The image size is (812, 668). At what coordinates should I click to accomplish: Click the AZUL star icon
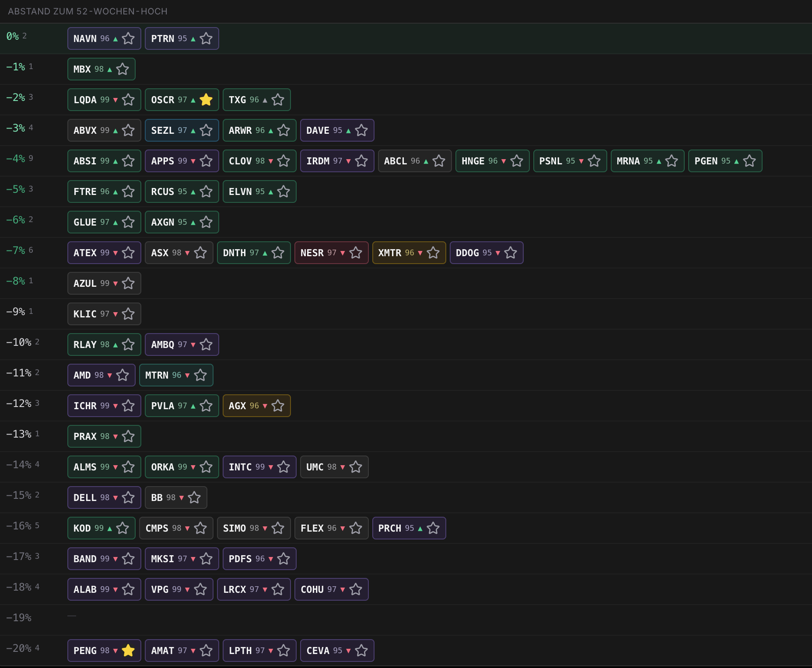tap(128, 283)
